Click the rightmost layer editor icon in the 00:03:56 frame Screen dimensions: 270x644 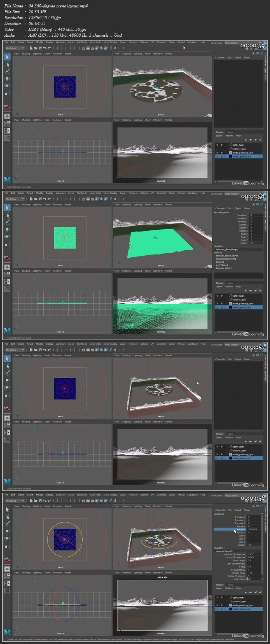260,593
